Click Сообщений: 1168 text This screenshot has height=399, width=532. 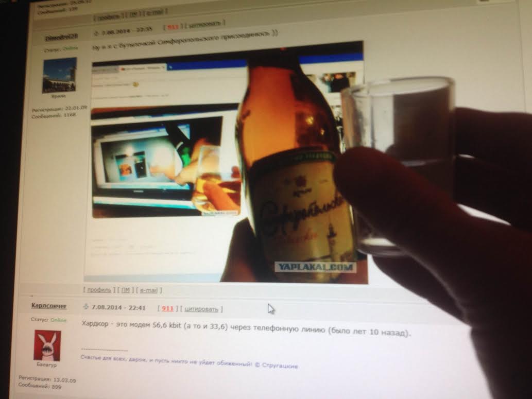coord(54,116)
